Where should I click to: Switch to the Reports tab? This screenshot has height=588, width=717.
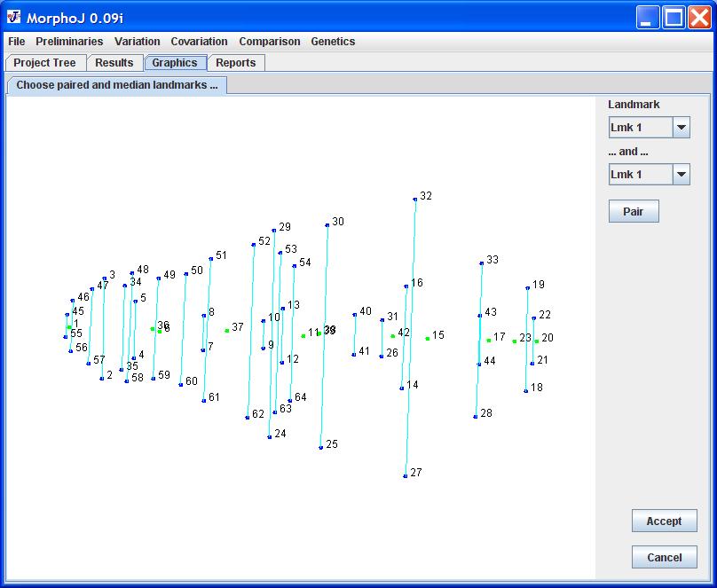235,63
